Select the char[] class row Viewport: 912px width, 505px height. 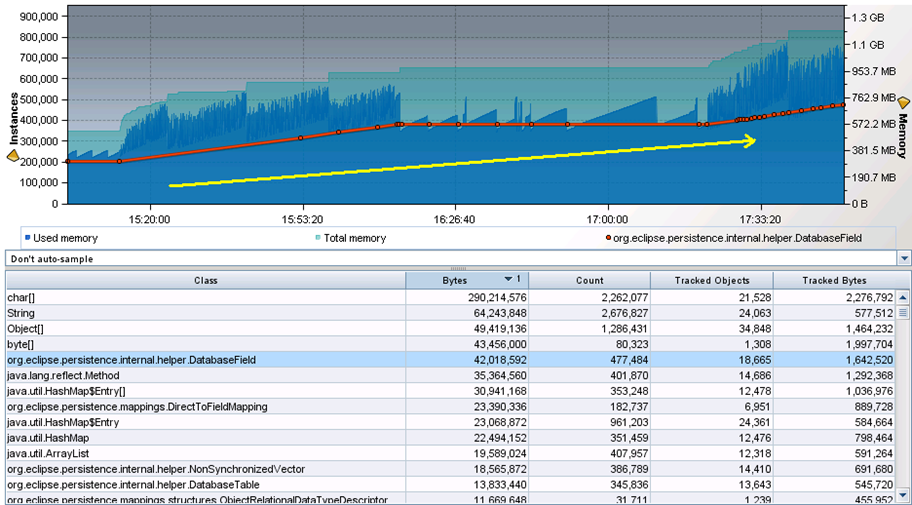[x=200, y=297]
